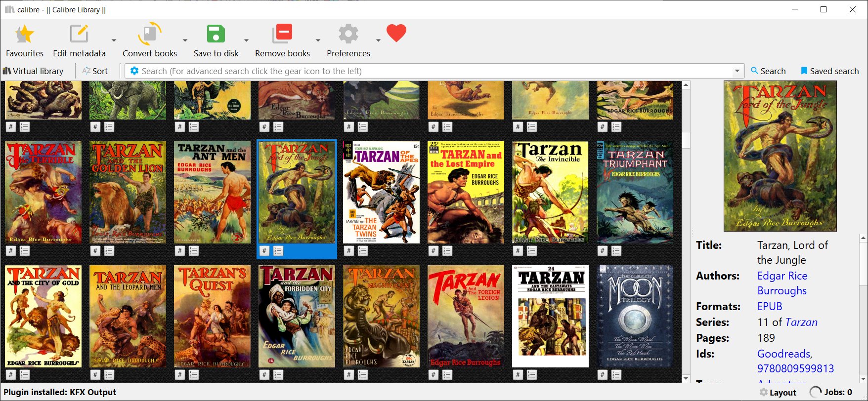868x401 pixels.
Task: Click the Search button
Action: pyautogui.click(x=768, y=71)
